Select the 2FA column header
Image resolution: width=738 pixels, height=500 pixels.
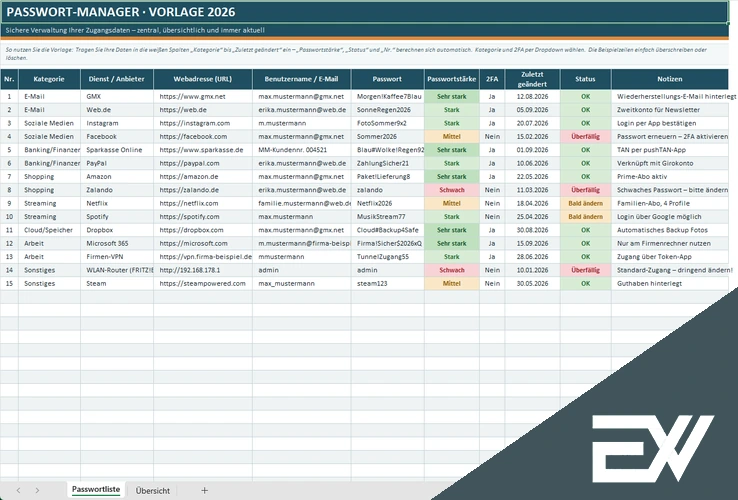492,79
